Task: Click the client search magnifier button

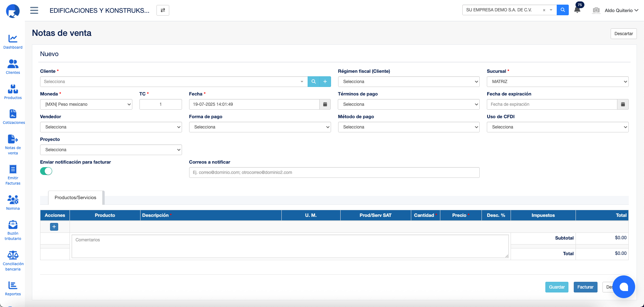Action: pyautogui.click(x=314, y=82)
